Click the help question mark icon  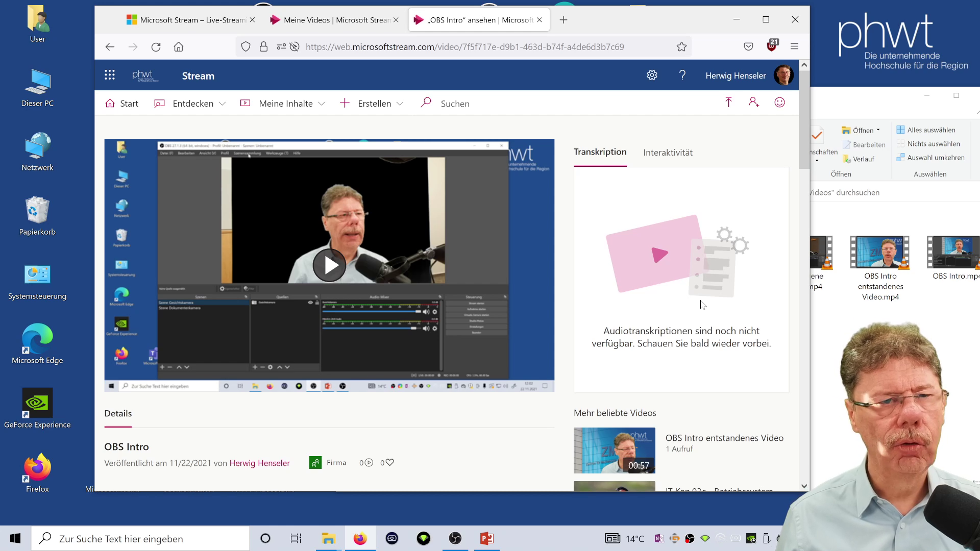tap(682, 76)
